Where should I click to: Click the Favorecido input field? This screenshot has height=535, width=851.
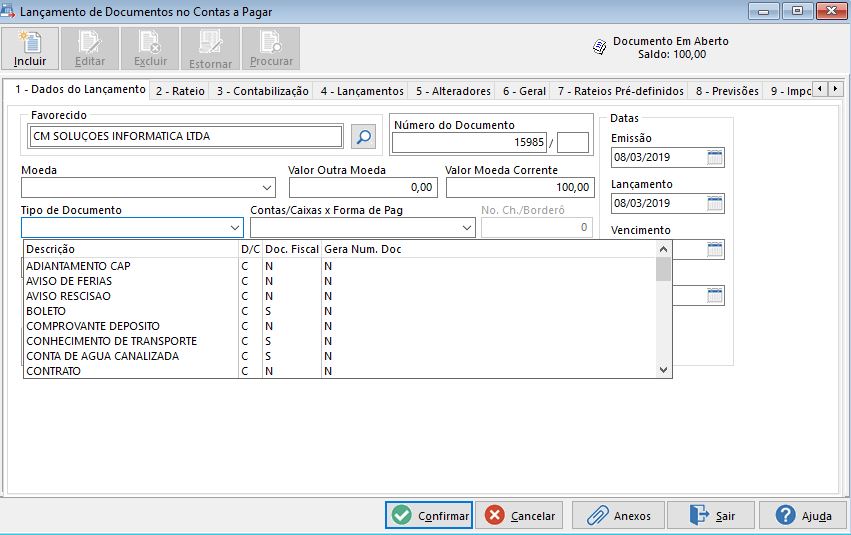tap(185, 136)
